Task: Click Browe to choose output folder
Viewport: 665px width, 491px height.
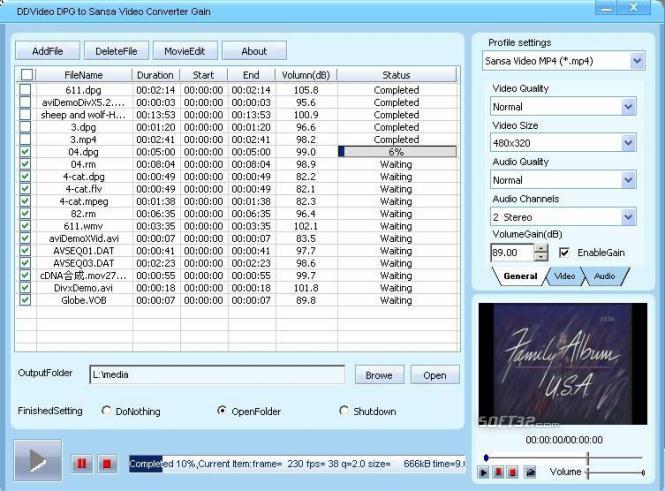Action: coord(379,375)
